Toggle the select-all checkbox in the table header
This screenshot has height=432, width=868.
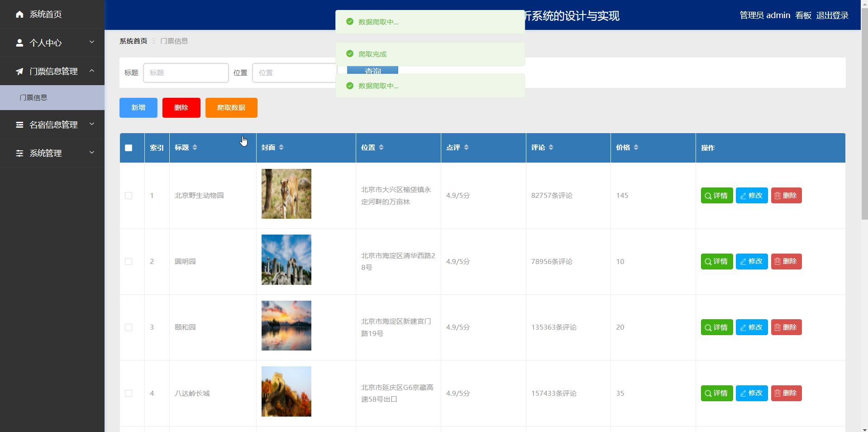[x=129, y=148]
